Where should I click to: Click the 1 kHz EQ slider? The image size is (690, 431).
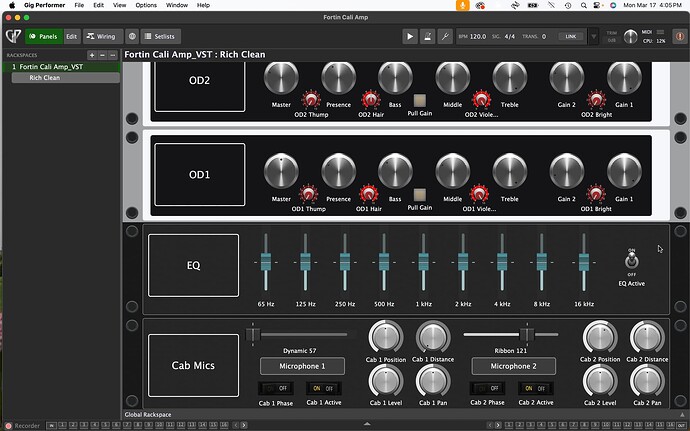423,262
